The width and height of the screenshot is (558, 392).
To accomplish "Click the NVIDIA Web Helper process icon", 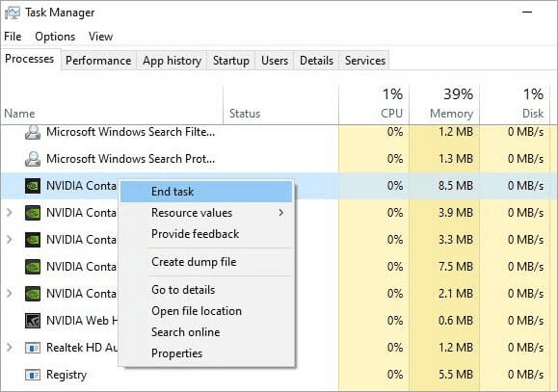I will click(33, 321).
